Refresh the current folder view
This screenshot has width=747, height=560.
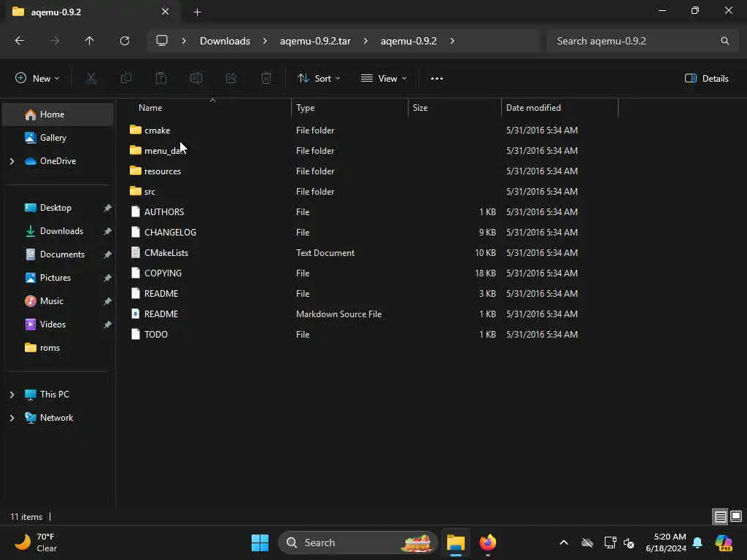pos(125,41)
